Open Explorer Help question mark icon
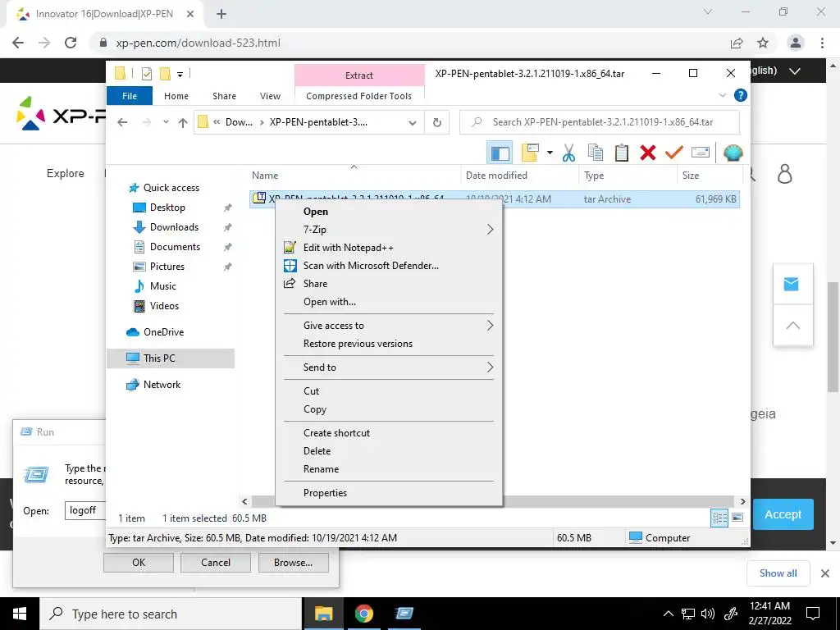This screenshot has height=630, width=840. tap(741, 95)
